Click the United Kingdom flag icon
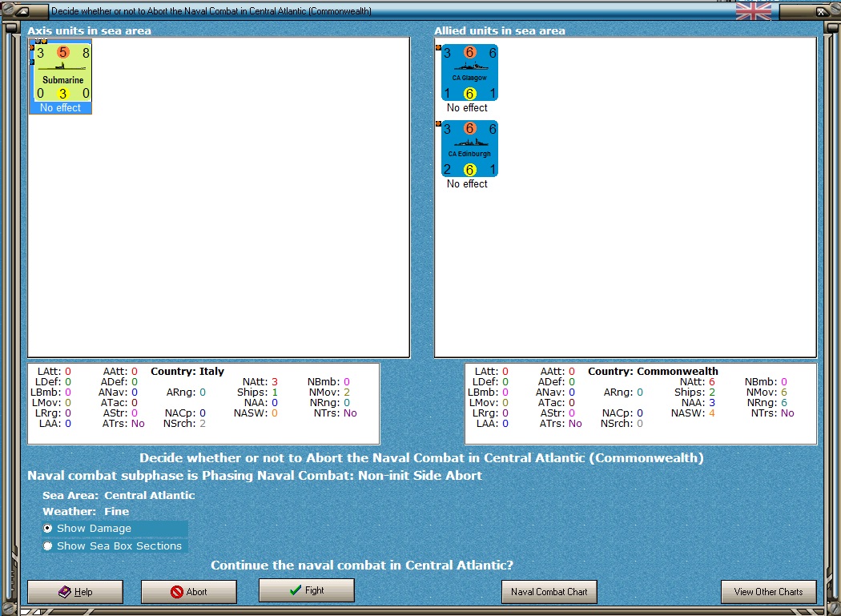Viewport: 841px width, 616px height. tap(754, 10)
